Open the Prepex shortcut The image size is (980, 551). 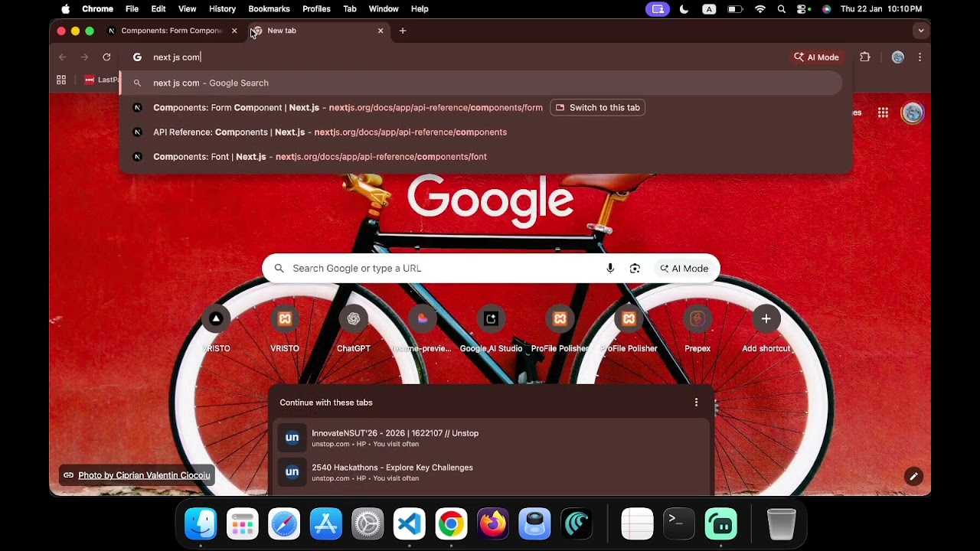[697, 327]
